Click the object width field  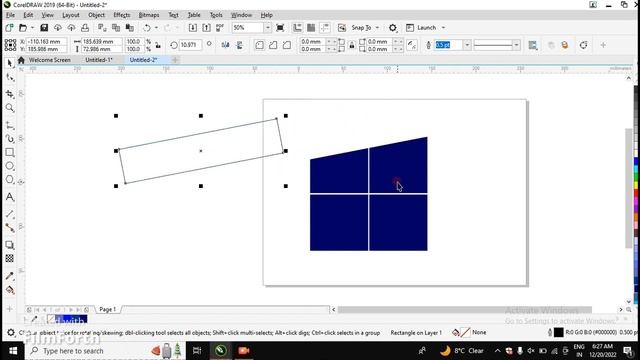(x=101, y=42)
